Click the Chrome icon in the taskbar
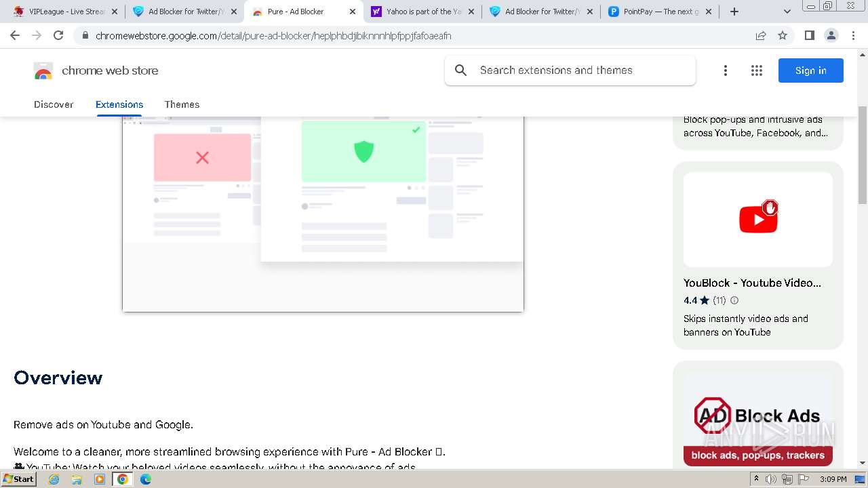Image resolution: width=868 pixels, height=488 pixels. 123,479
